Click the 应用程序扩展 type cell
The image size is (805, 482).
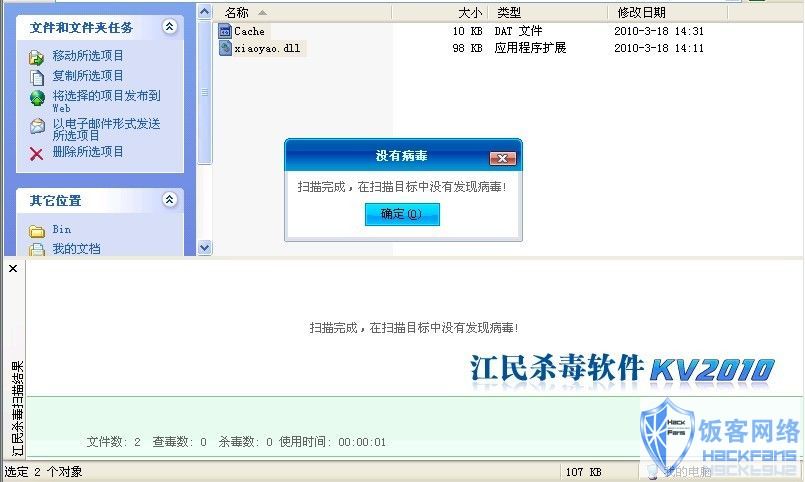tap(530, 48)
